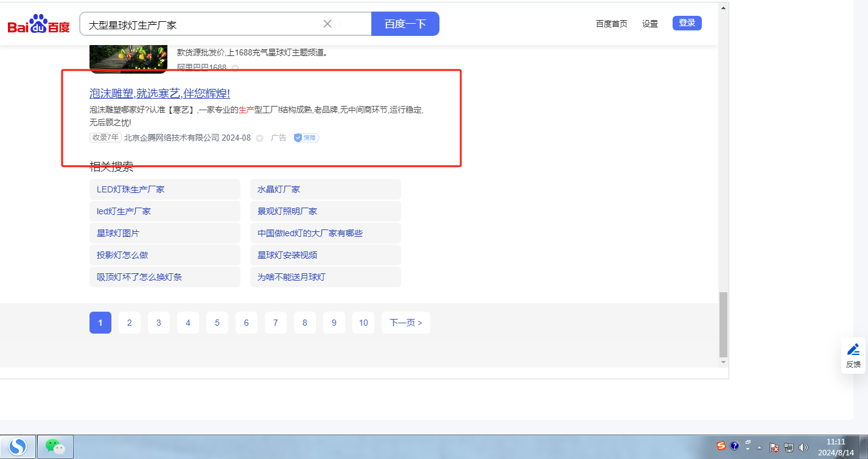Click the network connection tray icon
The height and width of the screenshot is (459, 868).
click(x=789, y=447)
